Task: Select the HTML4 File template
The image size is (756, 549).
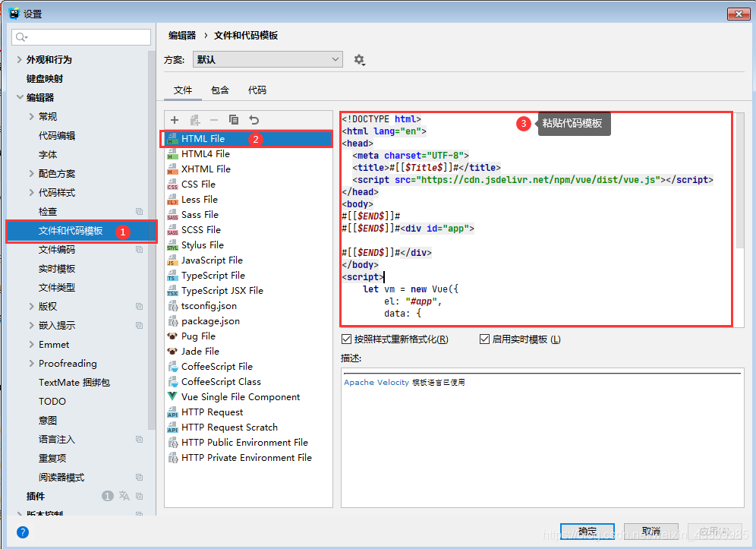Action: (248, 154)
